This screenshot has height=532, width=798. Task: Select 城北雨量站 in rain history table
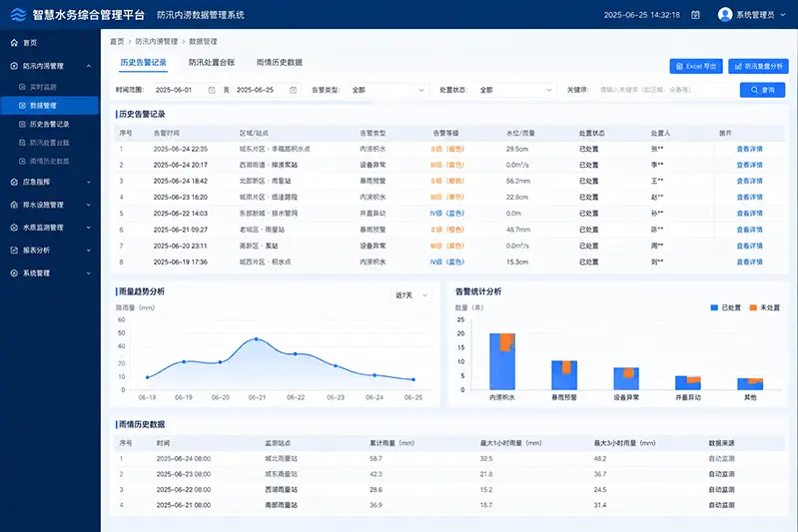tap(281, 459)
